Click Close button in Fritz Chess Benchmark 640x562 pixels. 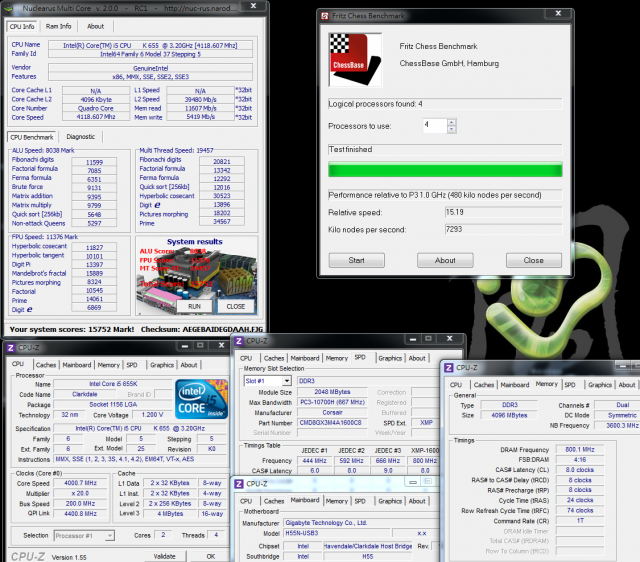(x=534, y=260)
